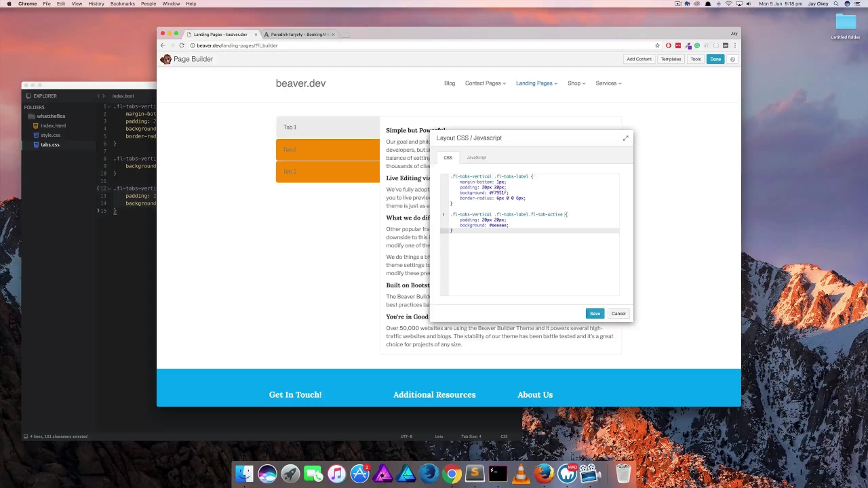This screenshot has width=868, height=488.
Task: Open Finder from the Dock
Action: pyautogui.click(x=244, y=473)
